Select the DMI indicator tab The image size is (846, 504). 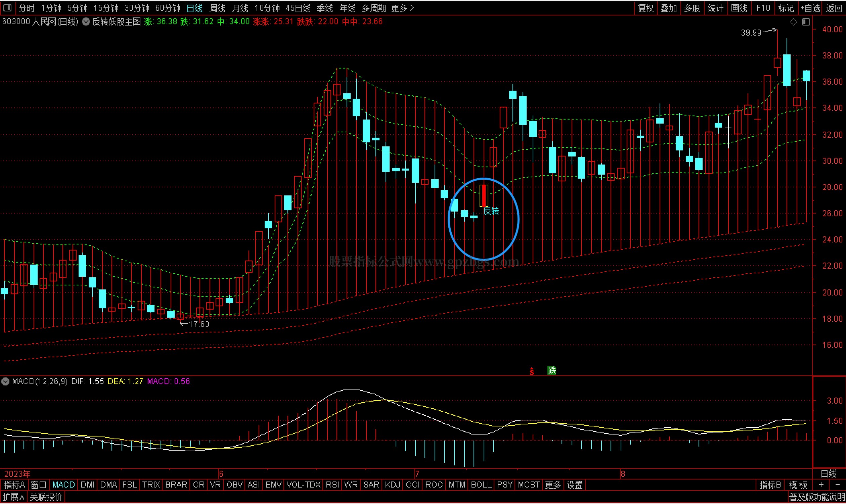[88, 485]
